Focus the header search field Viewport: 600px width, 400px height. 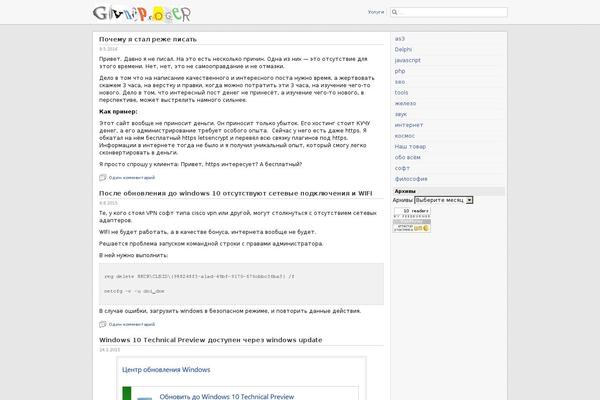449,12
